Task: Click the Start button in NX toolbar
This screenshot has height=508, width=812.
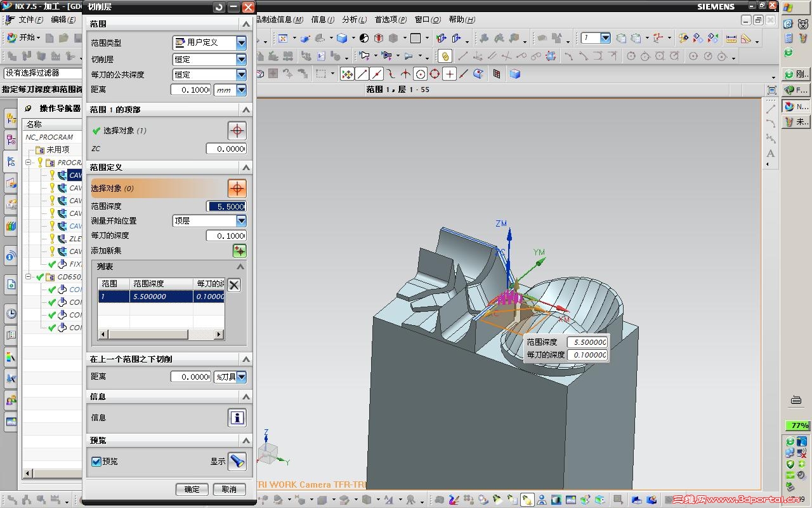Action: 23,38
